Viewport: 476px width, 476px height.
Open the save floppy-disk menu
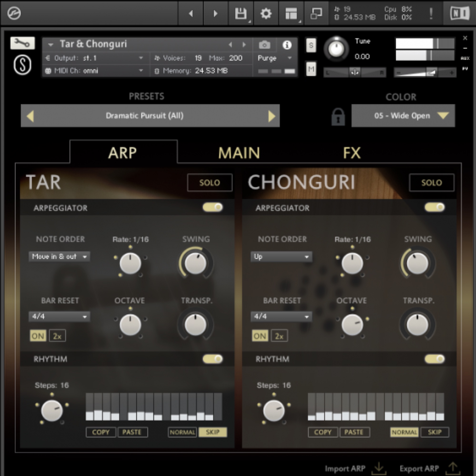point(241,13)
